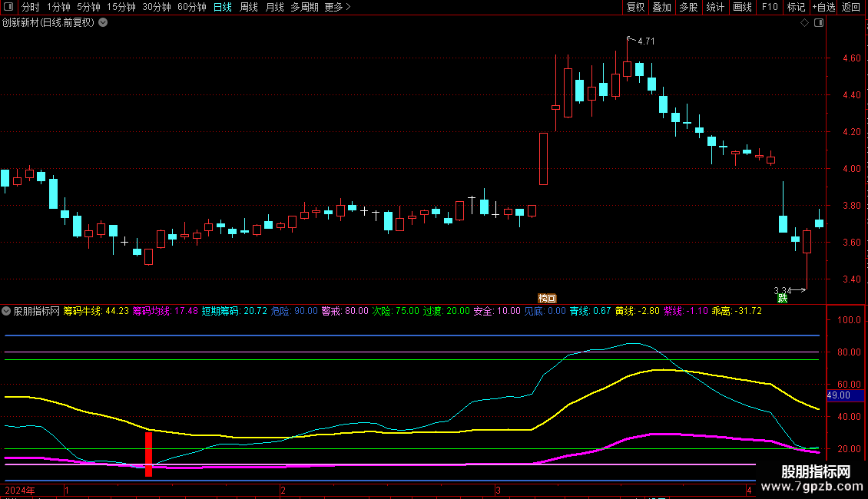Toggle the right side panel icon
868x499 pixels.
point(819,23)
